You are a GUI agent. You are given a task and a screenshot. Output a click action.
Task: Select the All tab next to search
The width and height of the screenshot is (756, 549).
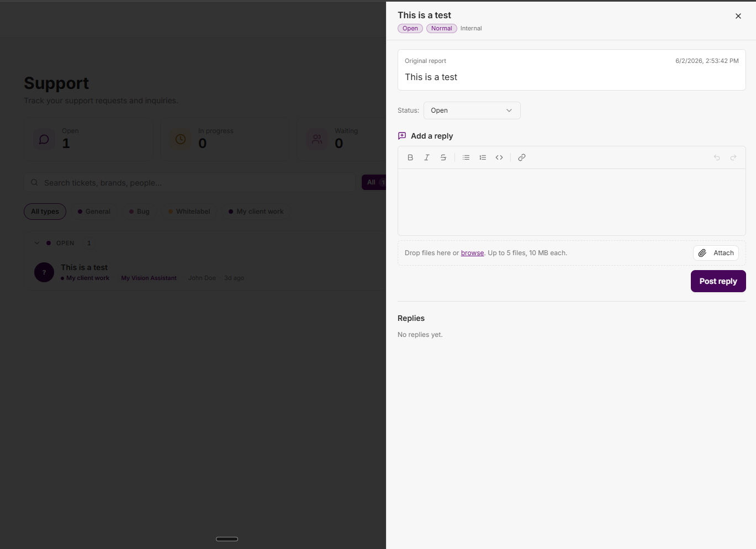(x=374, y=182)
